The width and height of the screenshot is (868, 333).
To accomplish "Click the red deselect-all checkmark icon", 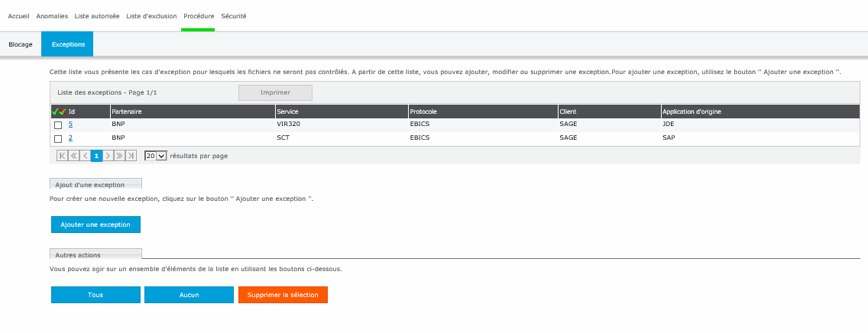I will click(62, 112).
